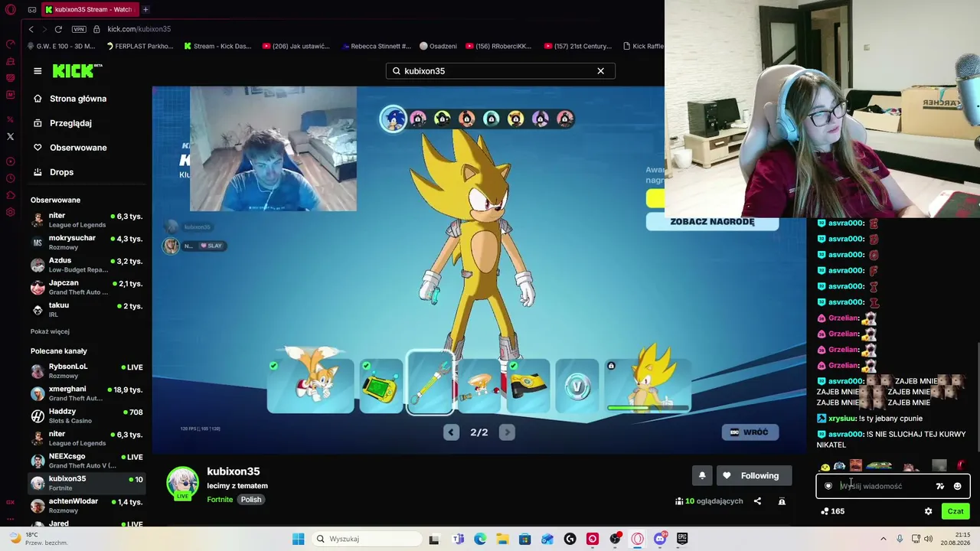Click the share stream icon
Image resolution: width=980 pixels, height=551 pixels.
pyautogui.click(x=757, y=501)
